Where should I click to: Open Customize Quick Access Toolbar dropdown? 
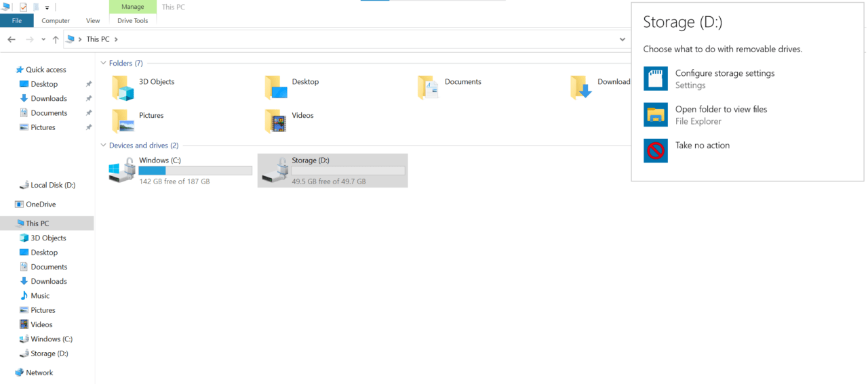tap(47, 7)
